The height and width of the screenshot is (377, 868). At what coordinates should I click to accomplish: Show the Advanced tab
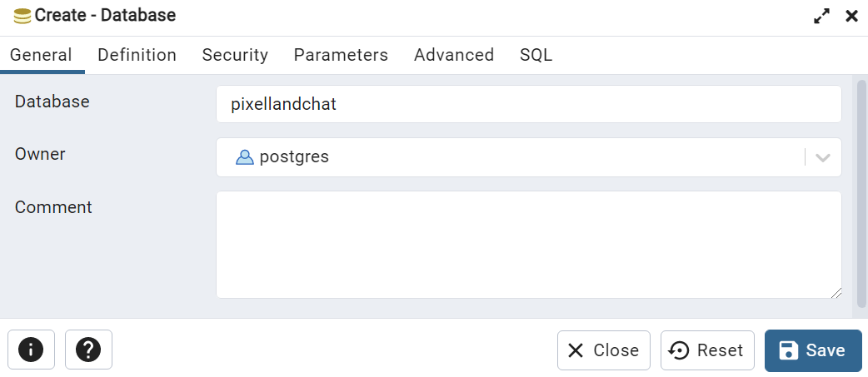click(454, 55)
